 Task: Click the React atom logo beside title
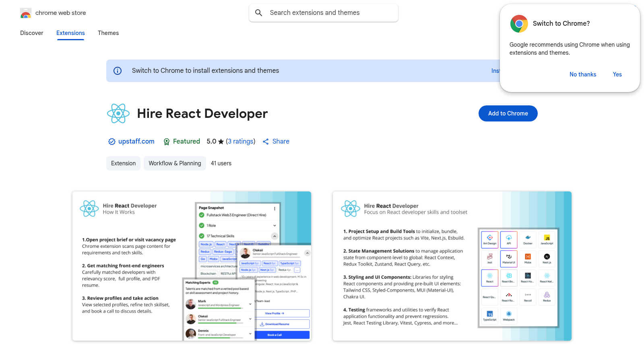(x=118, y=113)
